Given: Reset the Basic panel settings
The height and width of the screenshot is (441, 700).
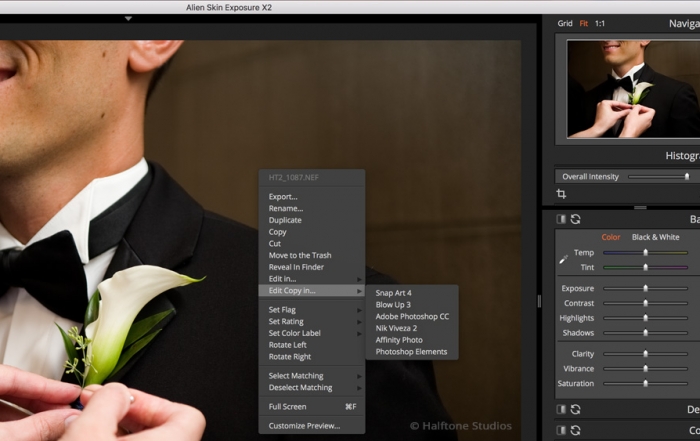Looking at the screenshot, I should (575, 219).
